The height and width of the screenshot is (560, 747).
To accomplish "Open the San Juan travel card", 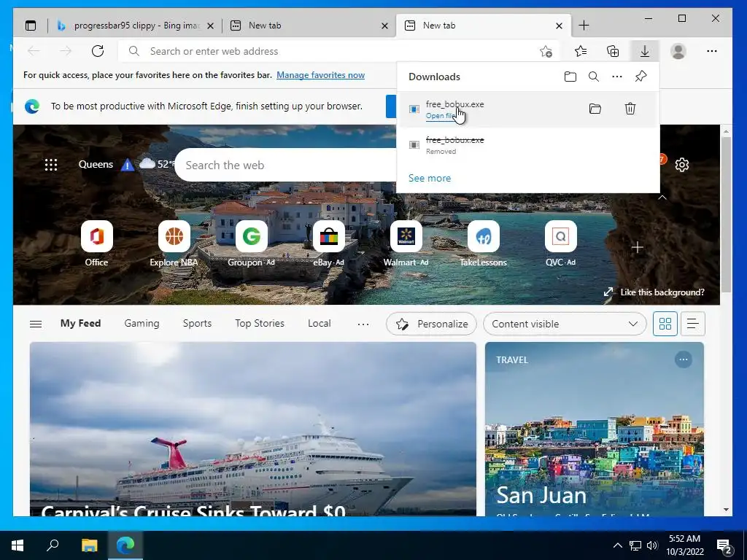I will point(595,429).
